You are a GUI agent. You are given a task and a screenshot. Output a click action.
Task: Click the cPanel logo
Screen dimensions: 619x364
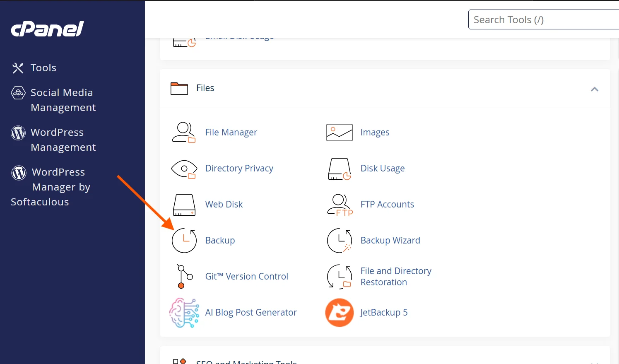click(47, 28)
